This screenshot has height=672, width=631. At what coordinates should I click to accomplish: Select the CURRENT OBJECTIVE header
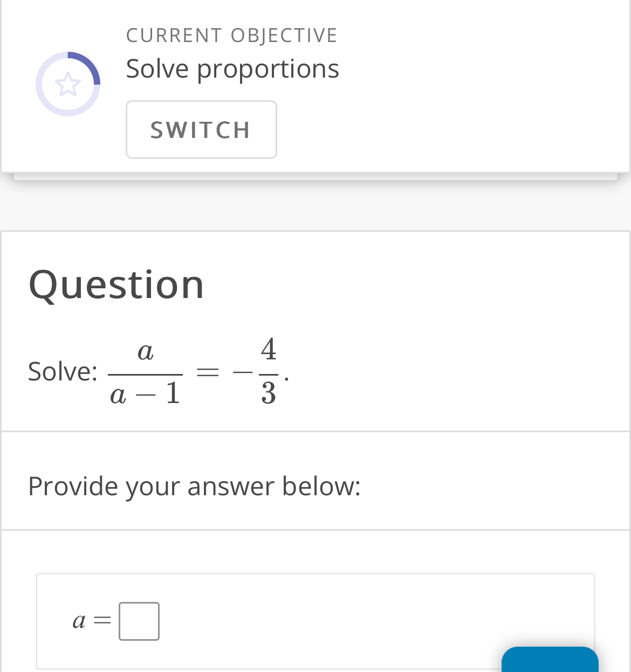pyautogui.click(x=232, y=34)
